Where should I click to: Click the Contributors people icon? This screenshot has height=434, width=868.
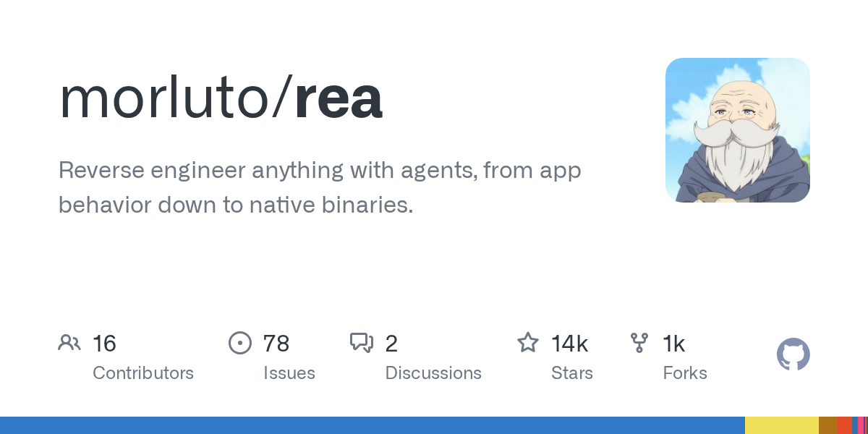coord(69,342)
